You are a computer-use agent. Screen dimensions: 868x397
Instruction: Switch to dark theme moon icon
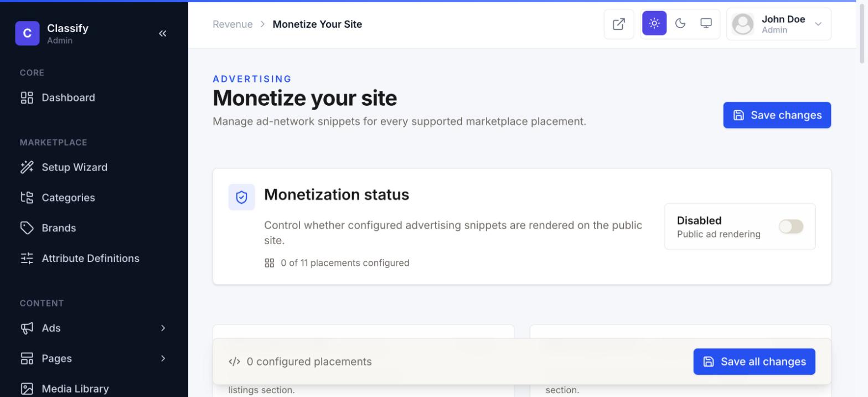point(680,23)
